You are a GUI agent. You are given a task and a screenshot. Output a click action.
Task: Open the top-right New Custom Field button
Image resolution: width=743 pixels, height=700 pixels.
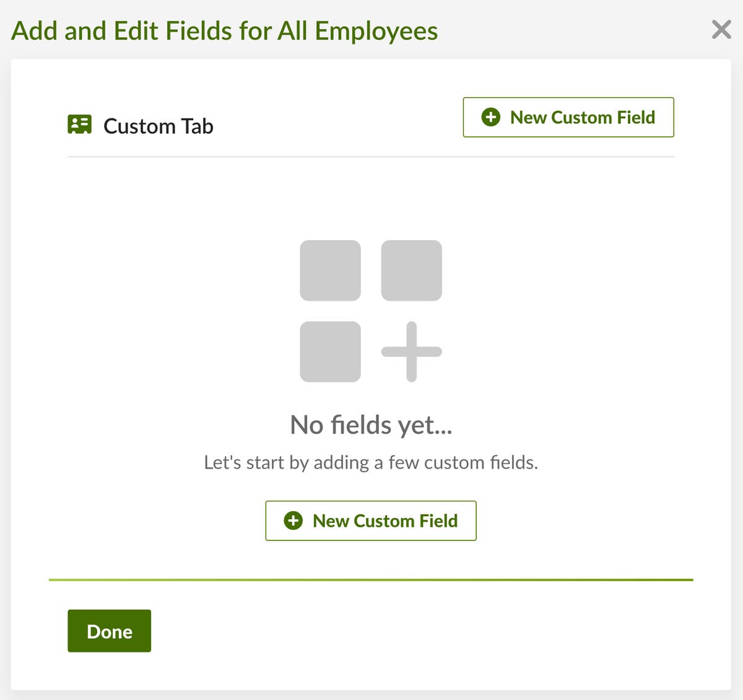568,117
